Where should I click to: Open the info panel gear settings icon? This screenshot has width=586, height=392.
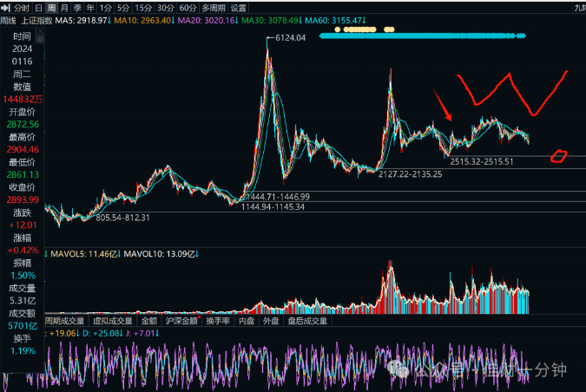coord(40,39)
